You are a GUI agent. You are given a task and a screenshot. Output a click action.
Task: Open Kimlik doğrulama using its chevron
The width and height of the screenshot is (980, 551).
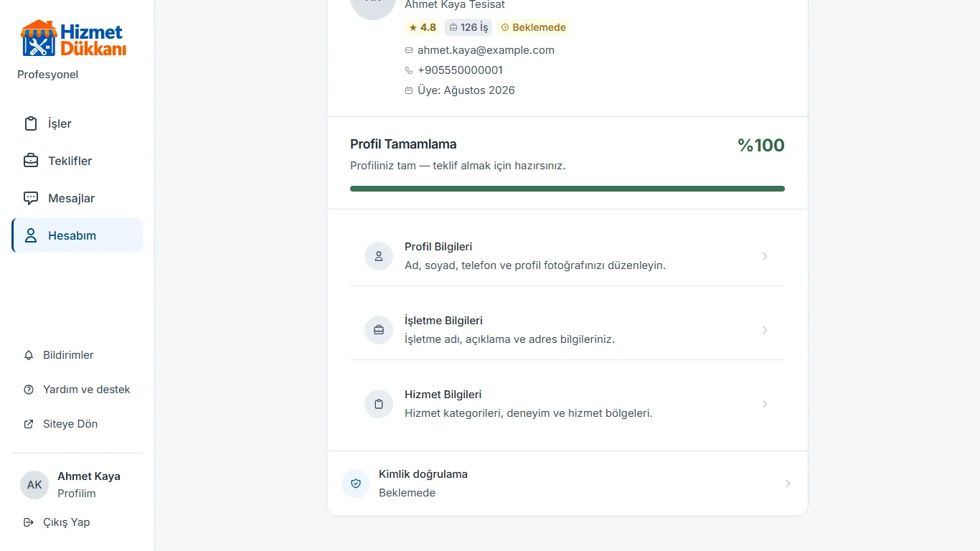[788, 484]
